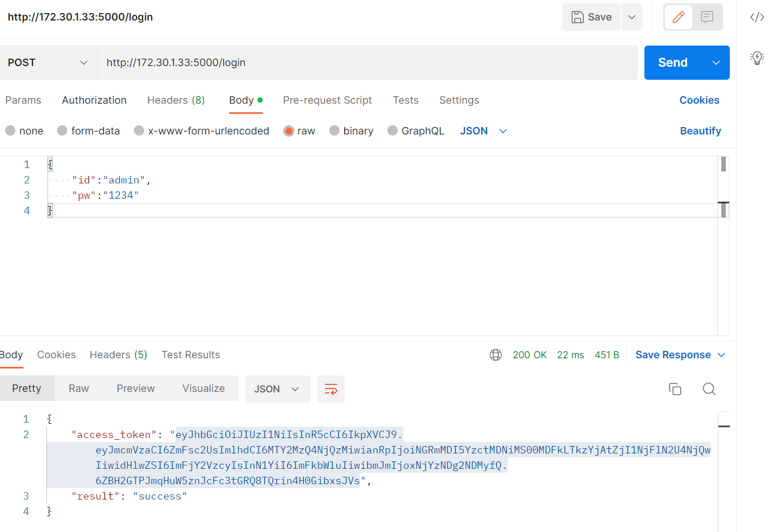772x532 pixels.
Task: Open the response JSON format dropdown
Action: (277, 389)
